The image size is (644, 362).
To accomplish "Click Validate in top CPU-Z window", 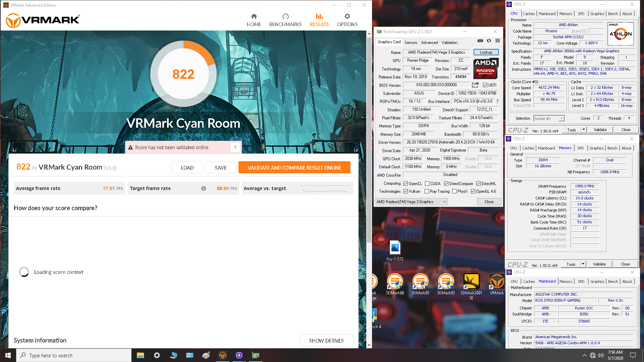I will tap(600, 130).
